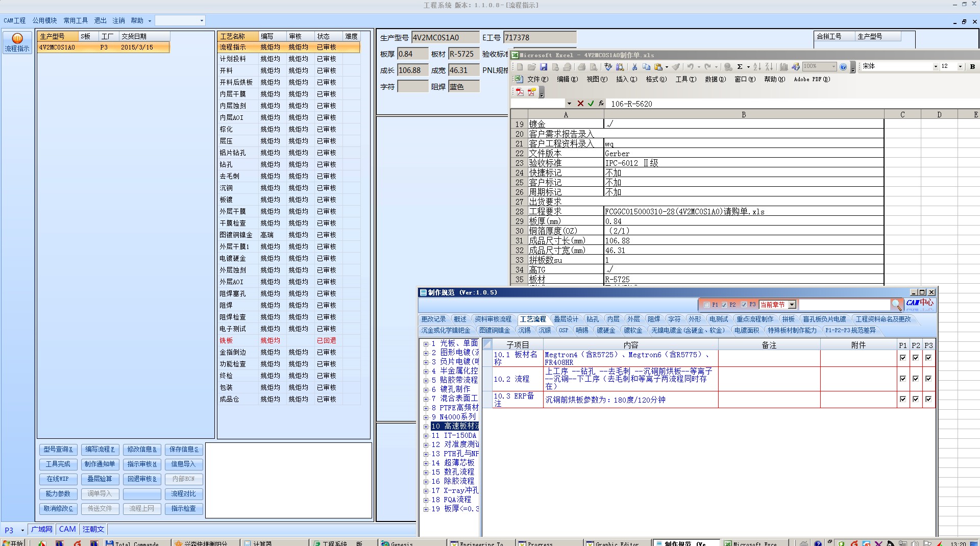
Task: Click the Undo arrow icon in Excel toolbar
Action: point(690,67)
